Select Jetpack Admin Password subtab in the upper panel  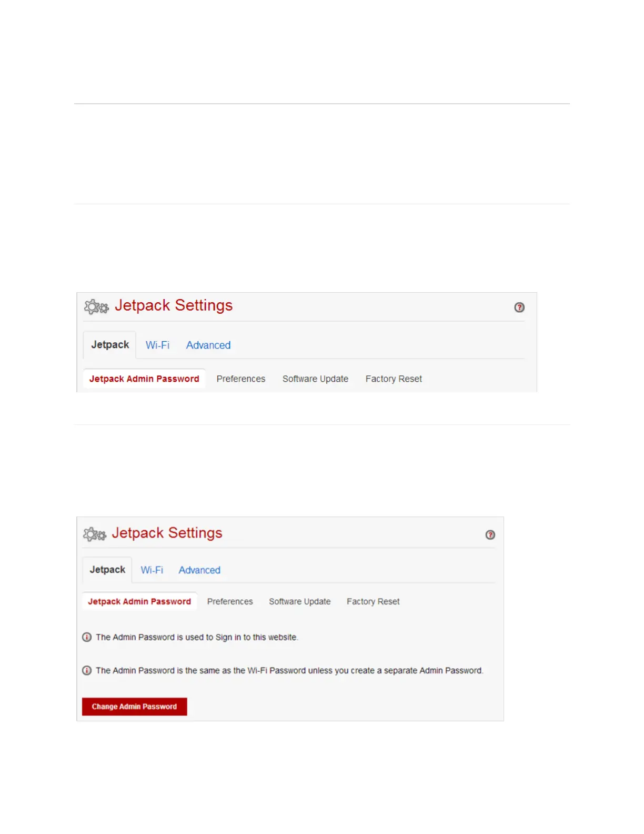144,379
